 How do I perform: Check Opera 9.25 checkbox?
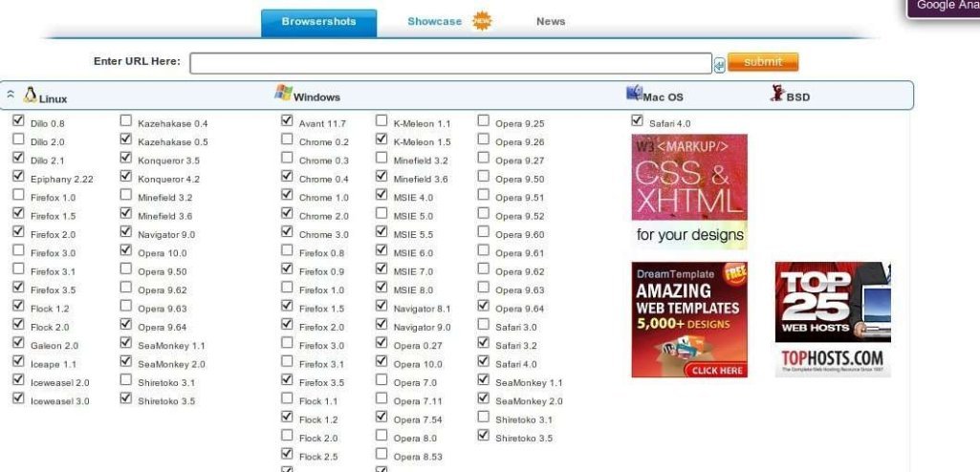point(483,120)
